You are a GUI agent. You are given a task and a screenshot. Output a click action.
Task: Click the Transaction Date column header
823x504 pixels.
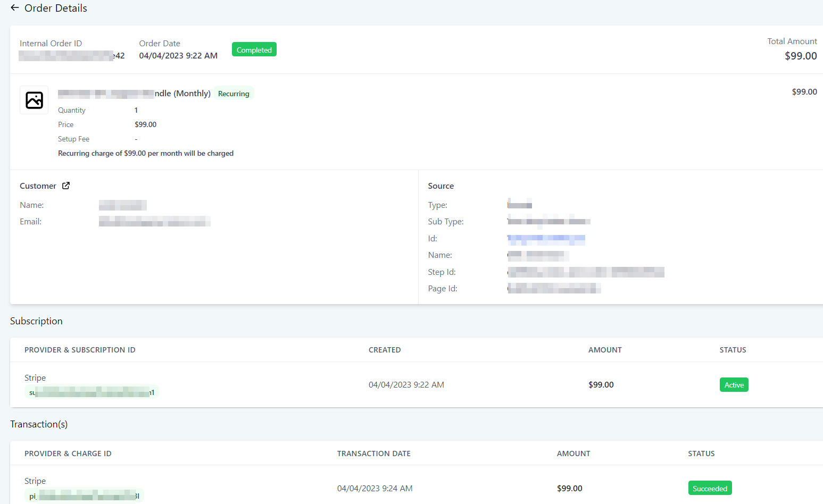click(x=373, y=453)
